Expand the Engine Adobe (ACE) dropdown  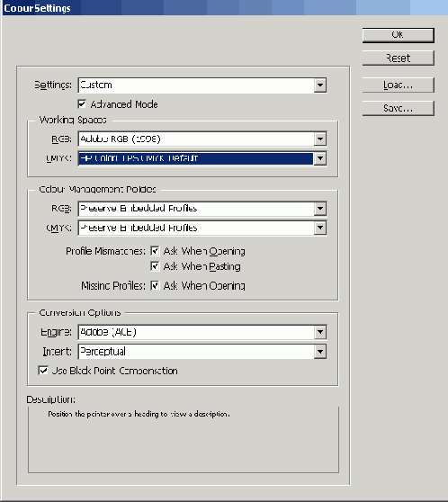point(320,332)
